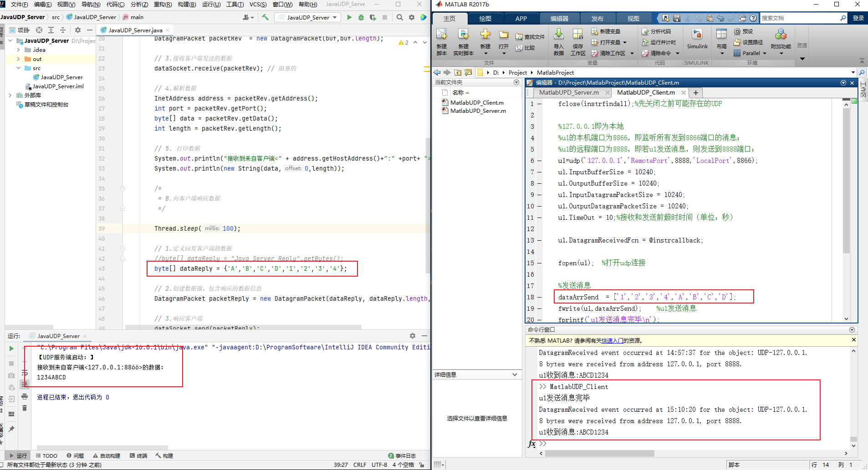
Task: Switch to the MatlabUPD_Server.m editor tab
Action: (x=568, y=92)
